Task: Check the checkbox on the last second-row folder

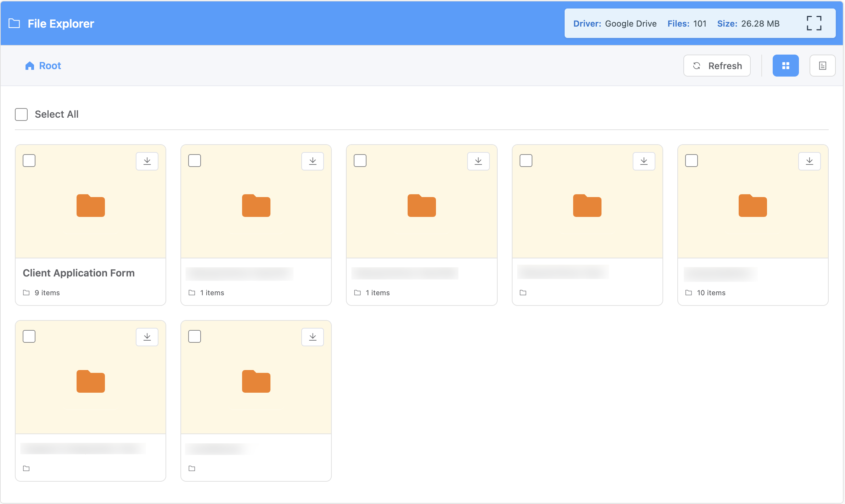Action: coord(195,336)
